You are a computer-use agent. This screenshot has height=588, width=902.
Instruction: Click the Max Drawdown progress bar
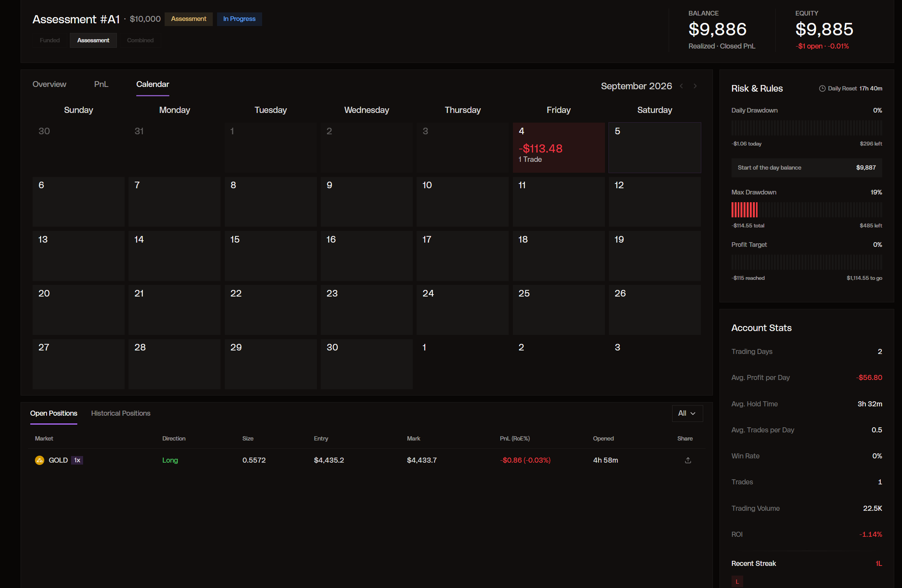[x=806, y=210]
